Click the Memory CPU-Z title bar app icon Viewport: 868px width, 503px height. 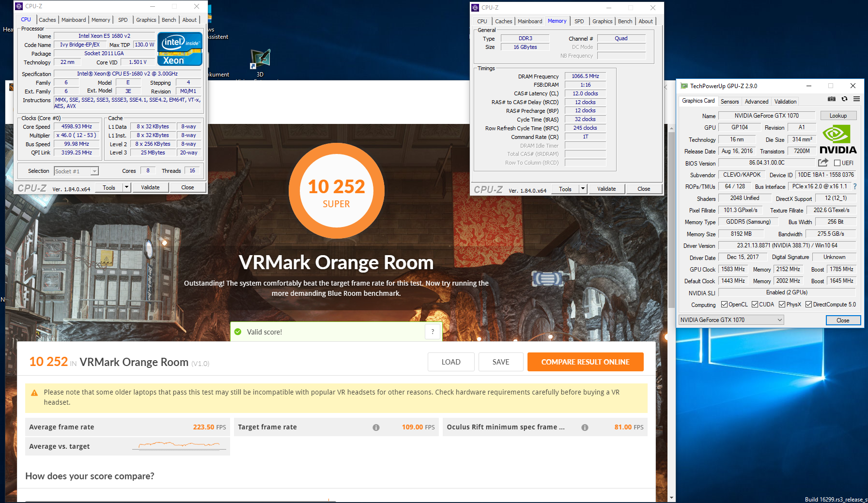[475, 8]
